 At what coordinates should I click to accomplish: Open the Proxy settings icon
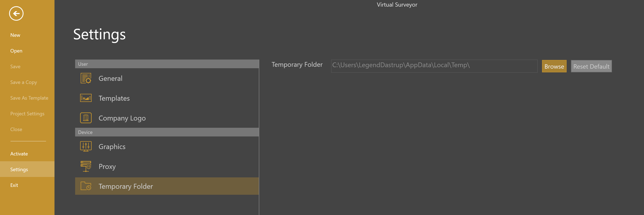(x=85, y=166)
